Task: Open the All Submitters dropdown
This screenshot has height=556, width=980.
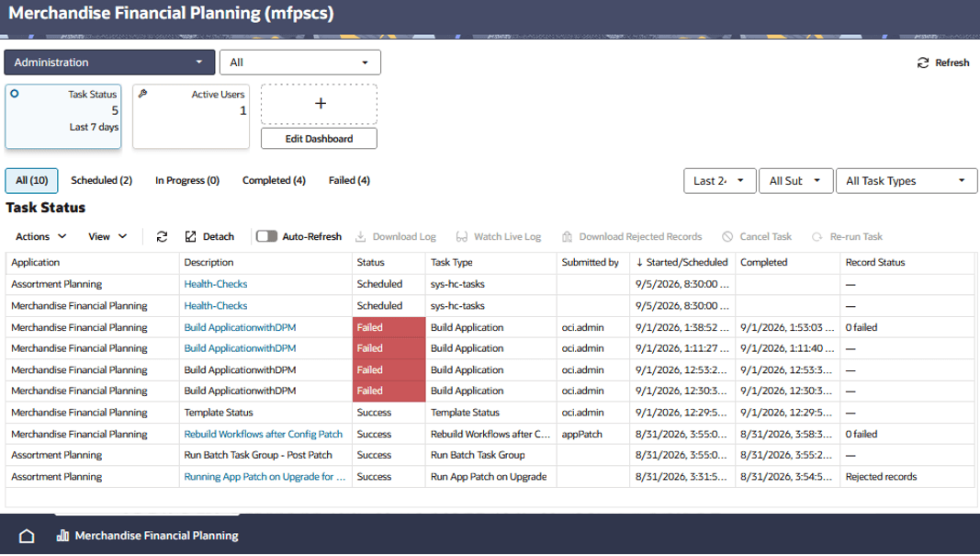Action: coord(796,181)
